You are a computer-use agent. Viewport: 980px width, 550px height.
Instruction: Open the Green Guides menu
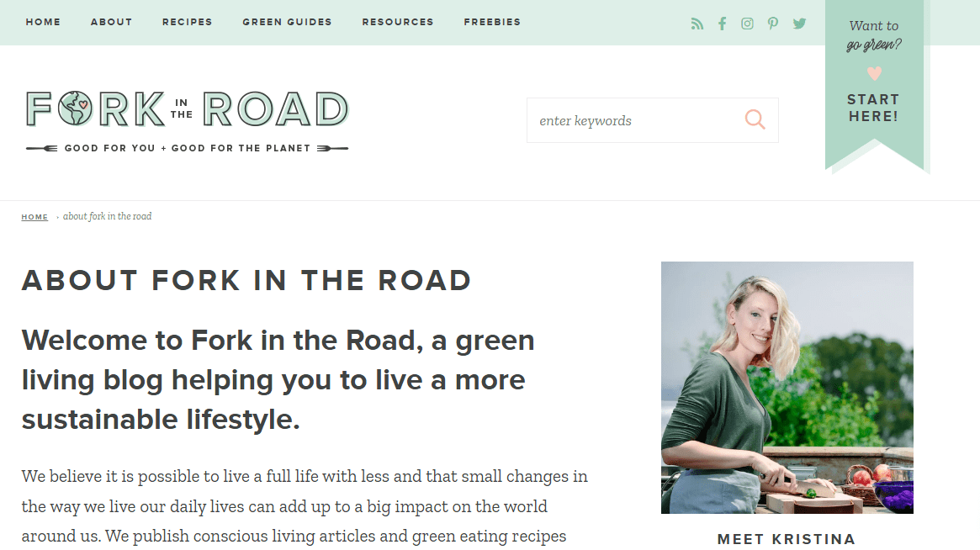(x=287, y=22)
